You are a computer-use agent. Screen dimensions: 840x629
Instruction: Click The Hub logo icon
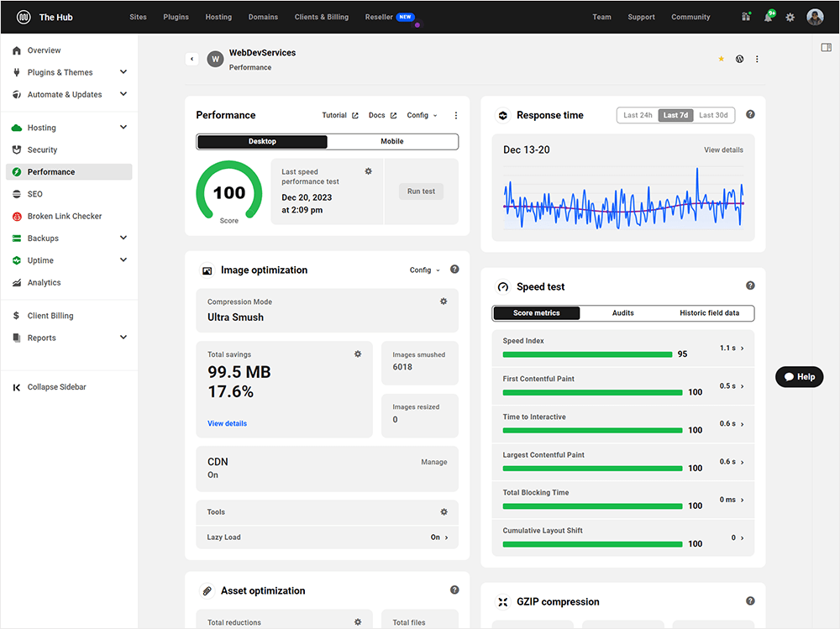pos(24,17)
